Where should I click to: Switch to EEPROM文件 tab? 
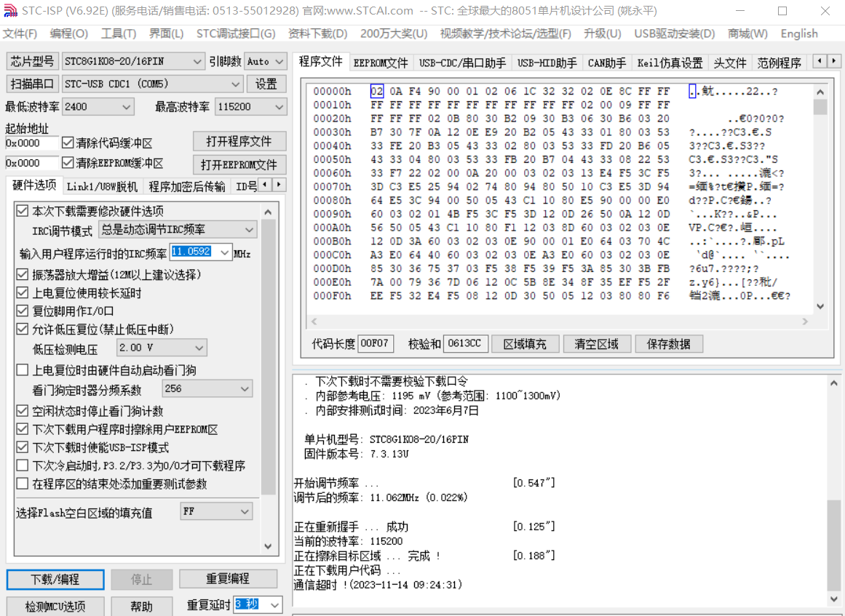(x=381, y=63)
